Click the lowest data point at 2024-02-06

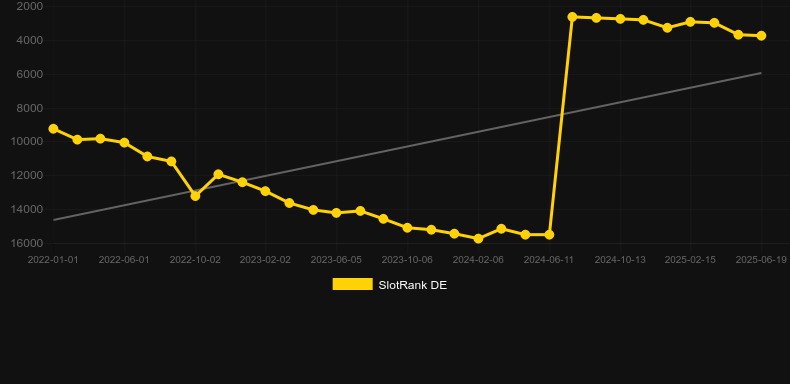point(478,238)
